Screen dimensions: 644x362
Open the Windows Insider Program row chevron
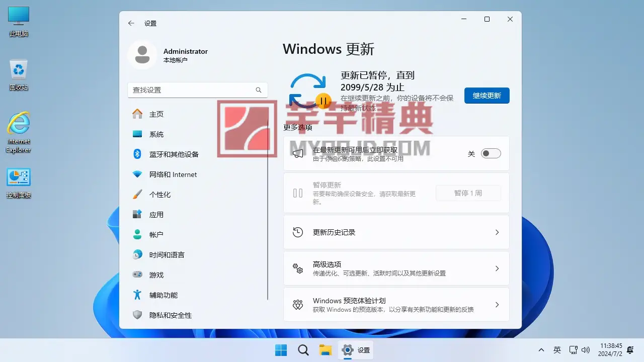click(497, 305)
